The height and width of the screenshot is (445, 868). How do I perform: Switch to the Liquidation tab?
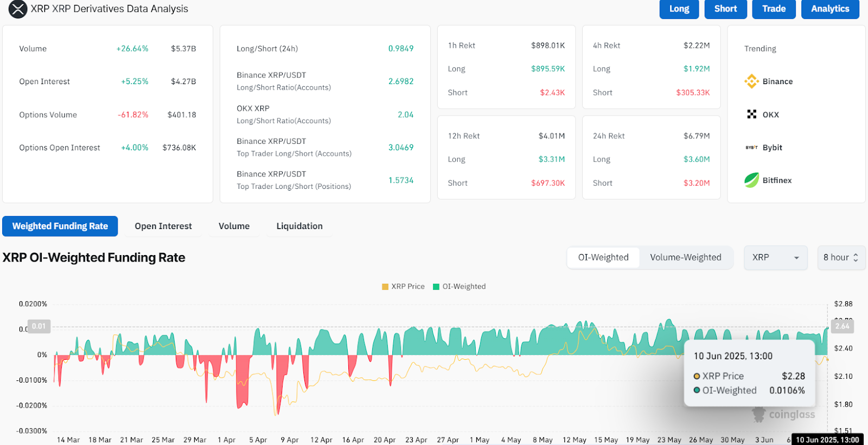point(299,226)
